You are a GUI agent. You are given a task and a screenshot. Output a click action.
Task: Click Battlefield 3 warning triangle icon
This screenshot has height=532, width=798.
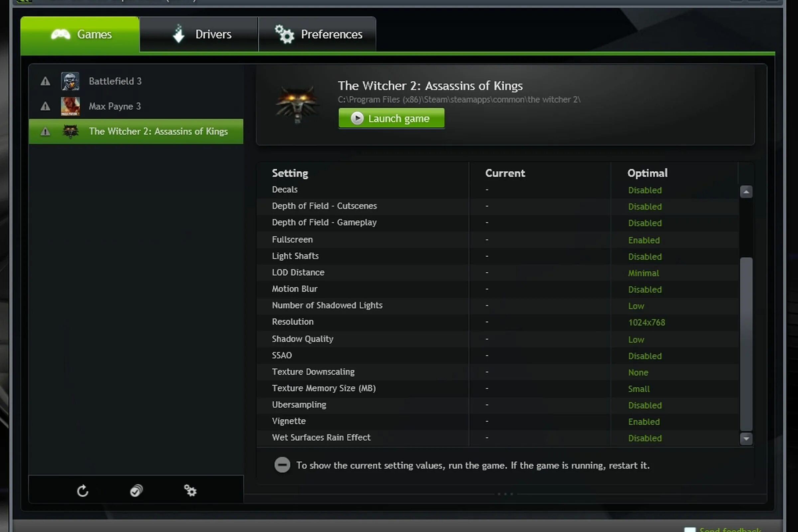[x=45, y=81]
